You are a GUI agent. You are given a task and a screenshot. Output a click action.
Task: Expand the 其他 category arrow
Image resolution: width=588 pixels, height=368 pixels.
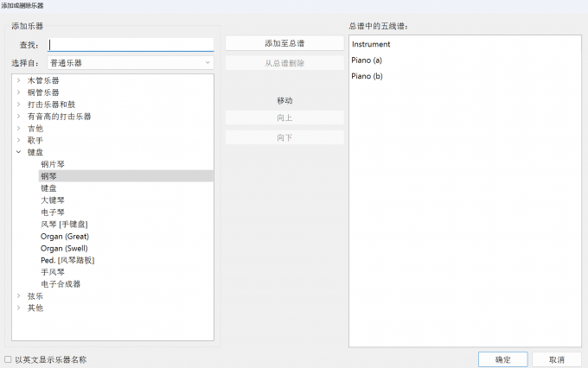click(x=18, y=308)
